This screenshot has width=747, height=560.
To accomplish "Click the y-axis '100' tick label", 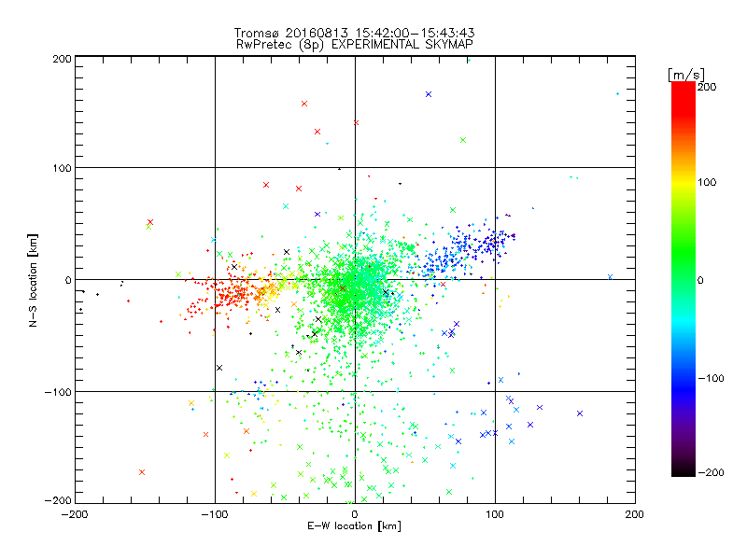I will (62, 168).
